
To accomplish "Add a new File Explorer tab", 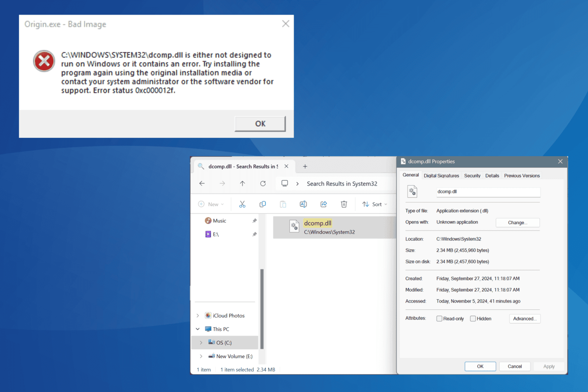I will (x=305, y=166).
